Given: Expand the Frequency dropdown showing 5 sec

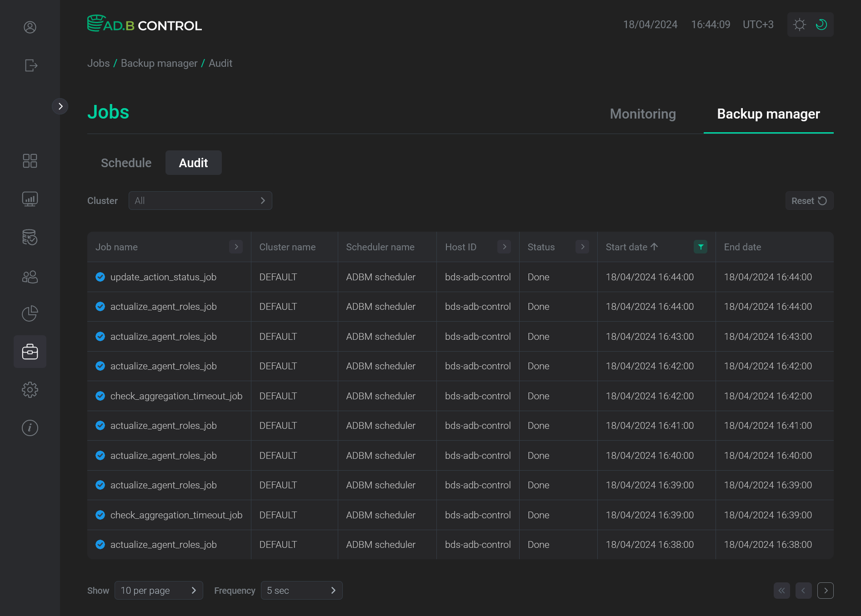Looking at the screenshot, I should click(x=301, y=590).
